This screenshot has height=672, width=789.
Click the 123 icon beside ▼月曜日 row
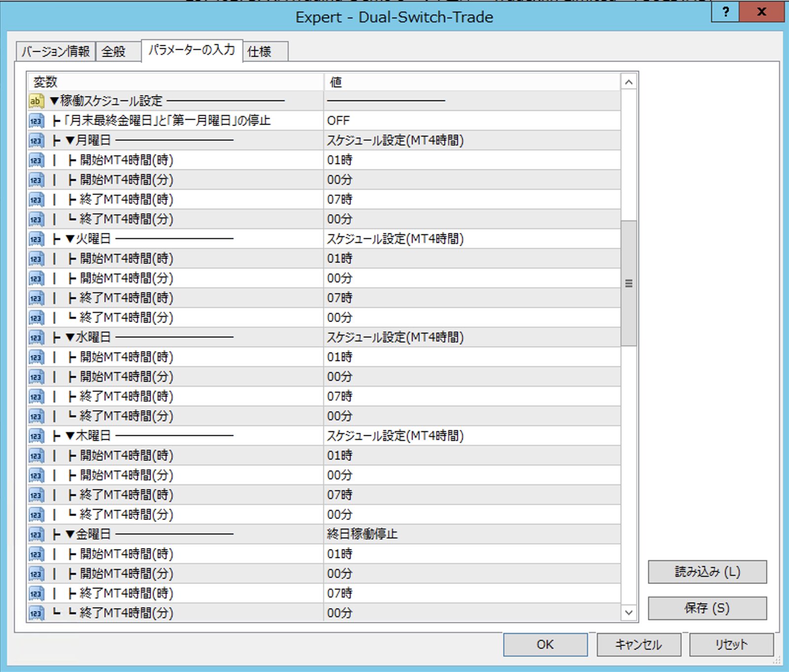36,140
